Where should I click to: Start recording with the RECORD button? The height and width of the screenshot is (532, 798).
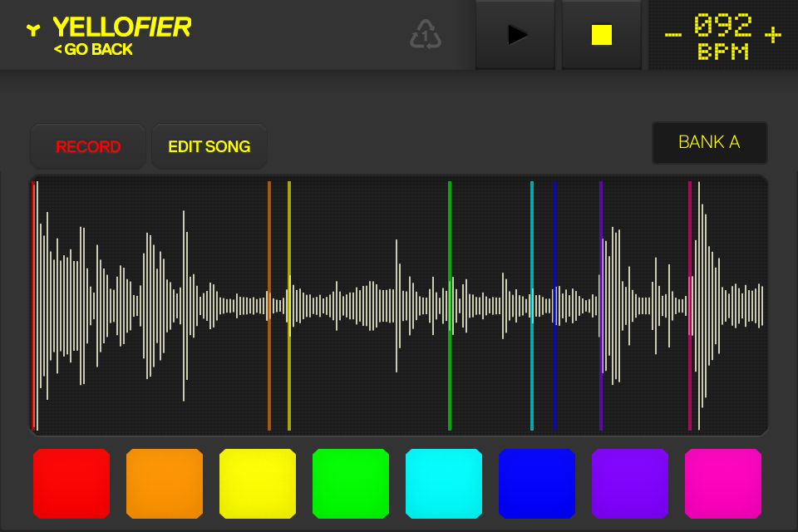point(88,147)
